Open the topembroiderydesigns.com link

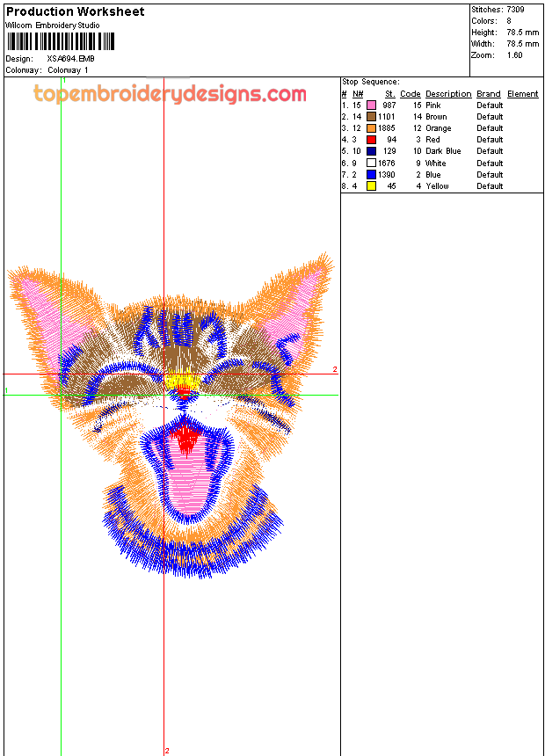click(170, 94)
